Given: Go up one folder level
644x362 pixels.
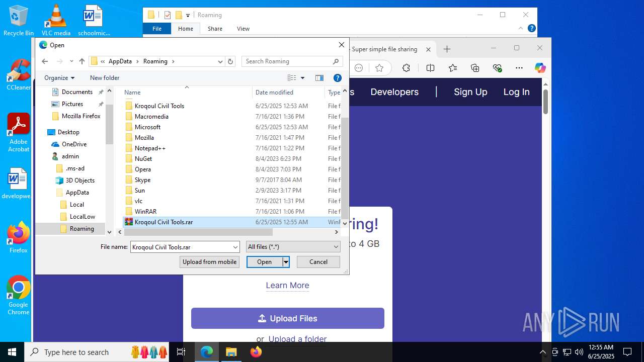Looking at the screenshot, I should [x=82, y=61].
